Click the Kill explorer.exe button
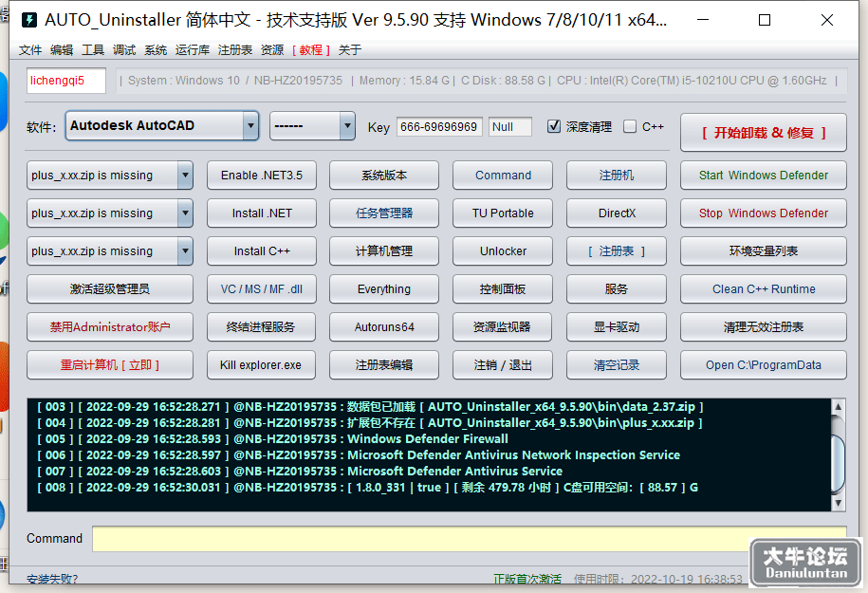Viewport: 868px width, 593px height. [x=261, y=365]
